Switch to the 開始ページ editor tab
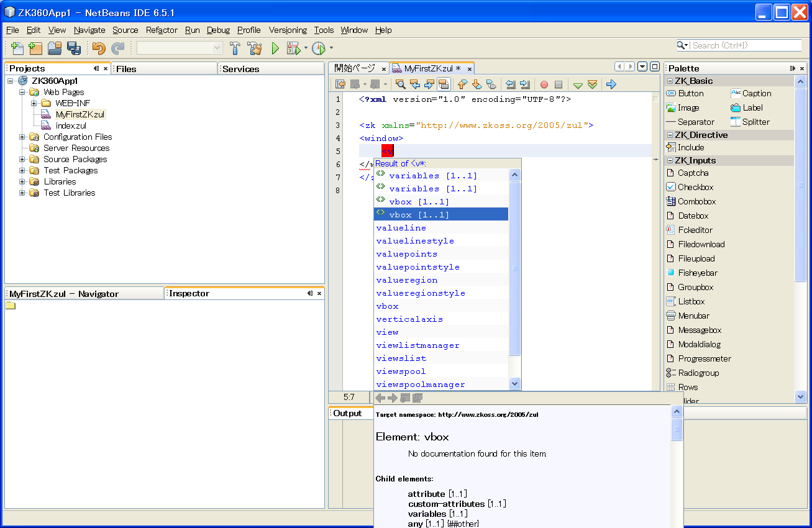Image resolution: width=812 pixels, height=528 pixels. coord(354,68)
